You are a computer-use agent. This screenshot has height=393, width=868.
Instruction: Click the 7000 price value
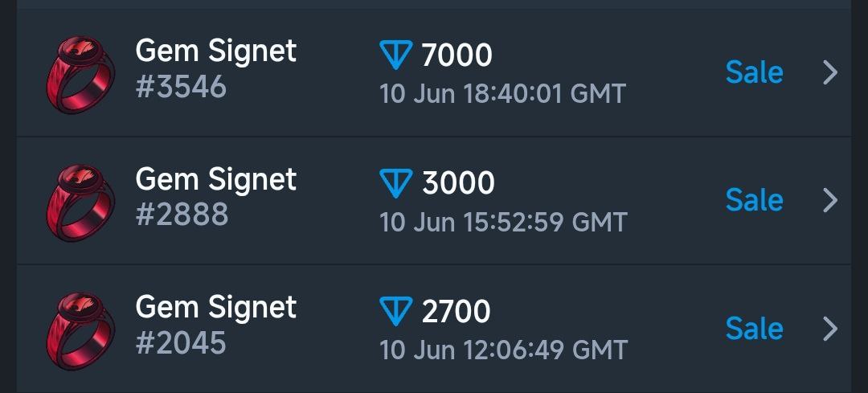pyautogui.click(x=457, y=55)
